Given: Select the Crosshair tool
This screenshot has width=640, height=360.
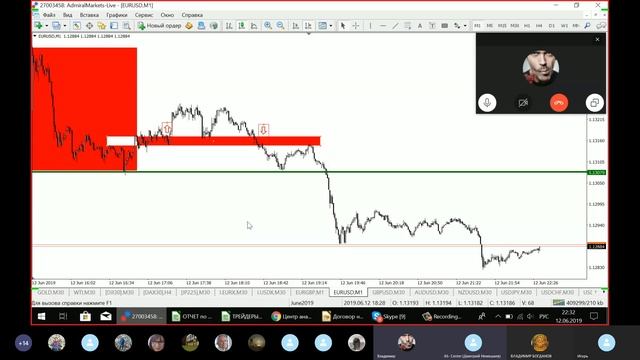Looking at the screenshot, I should tap(356, 26).
